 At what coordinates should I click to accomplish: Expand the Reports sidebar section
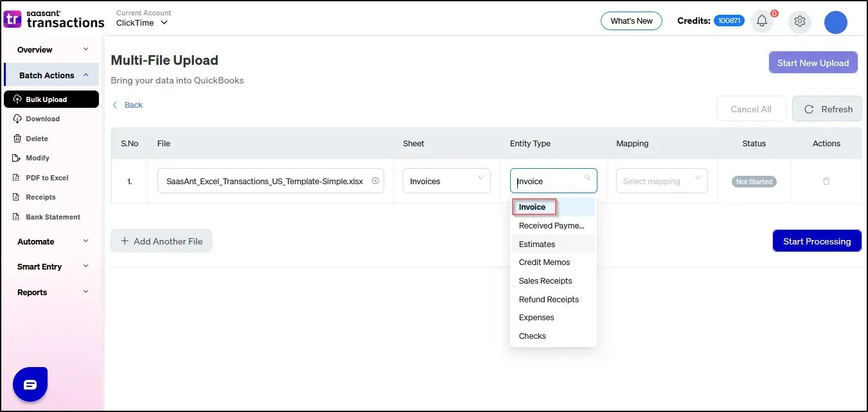51,292
